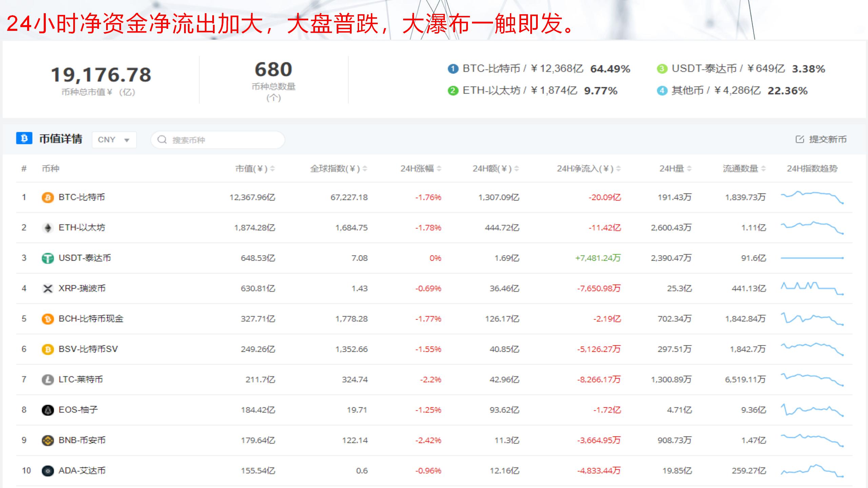Click the search magnifier icon
This screenshot has height=488, width=868.
tap(162, 140)
